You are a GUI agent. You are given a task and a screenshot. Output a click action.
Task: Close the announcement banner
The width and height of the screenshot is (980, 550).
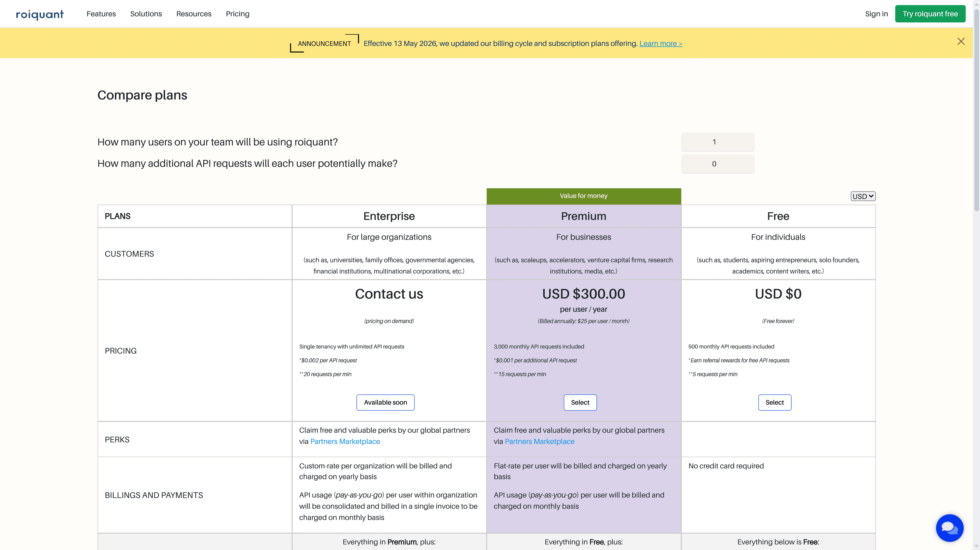click(x=961, y=41)
